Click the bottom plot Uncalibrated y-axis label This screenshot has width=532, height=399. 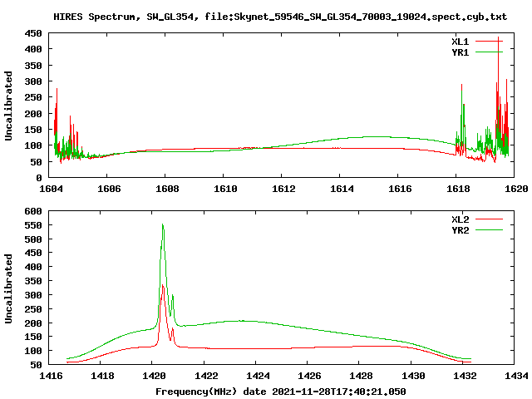(8, 288)
